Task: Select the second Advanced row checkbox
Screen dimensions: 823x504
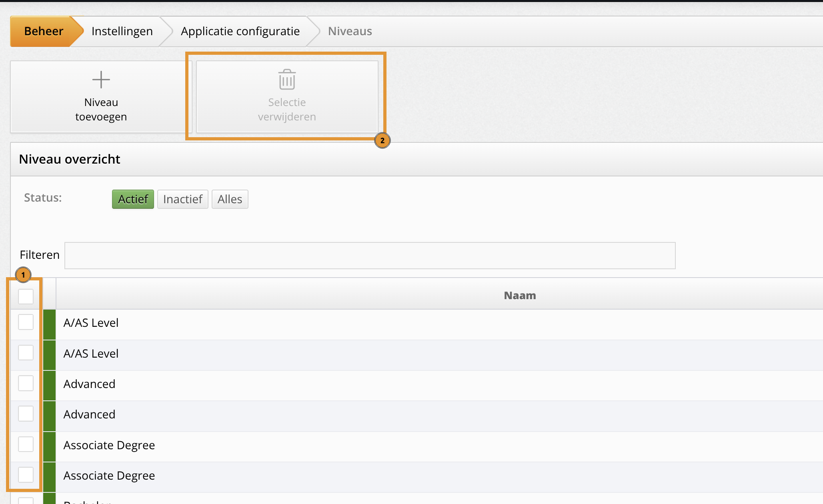Action: click(26, 414)
